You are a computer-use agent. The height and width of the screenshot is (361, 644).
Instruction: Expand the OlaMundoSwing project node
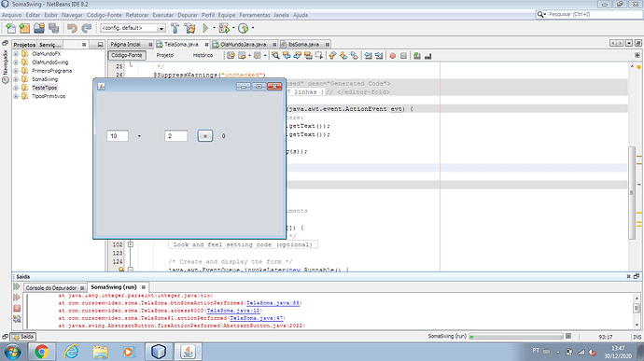click(16, 62)
